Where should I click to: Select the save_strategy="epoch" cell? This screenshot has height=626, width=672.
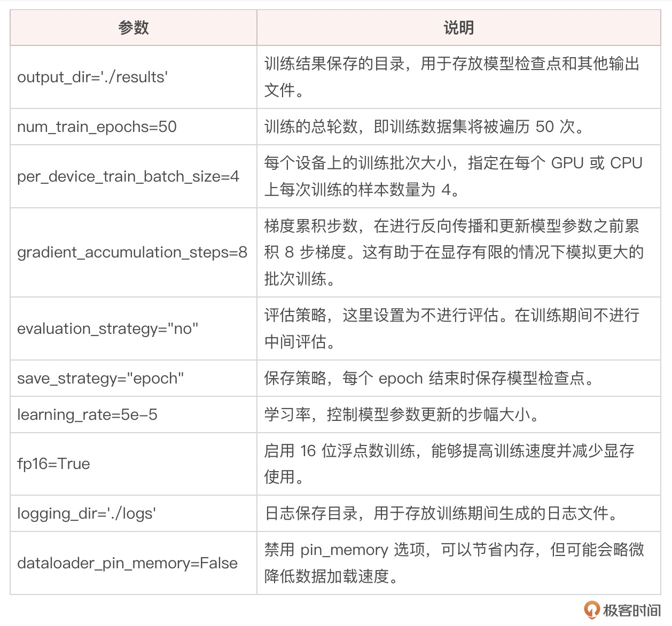click(100, 379)
